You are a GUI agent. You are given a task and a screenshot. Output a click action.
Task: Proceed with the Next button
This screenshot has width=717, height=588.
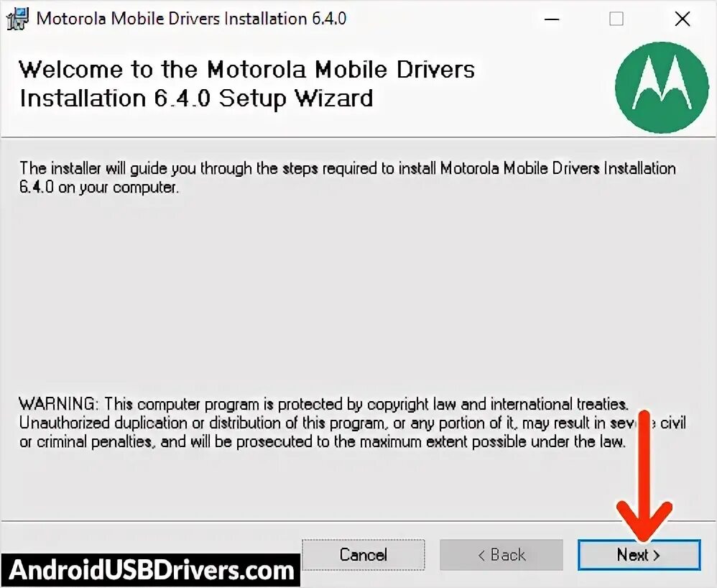(x=639, y=555)
